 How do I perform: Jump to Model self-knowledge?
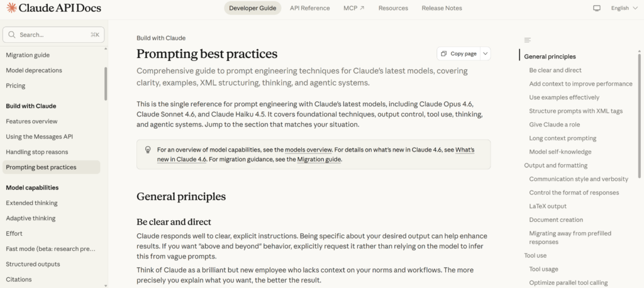tap(560, 152)
